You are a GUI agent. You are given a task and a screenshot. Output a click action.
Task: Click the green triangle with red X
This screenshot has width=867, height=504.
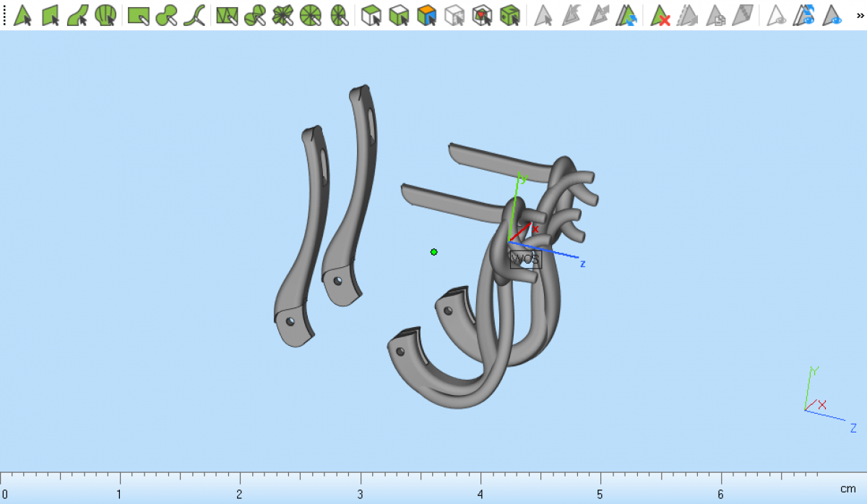[x=660, y=15]
